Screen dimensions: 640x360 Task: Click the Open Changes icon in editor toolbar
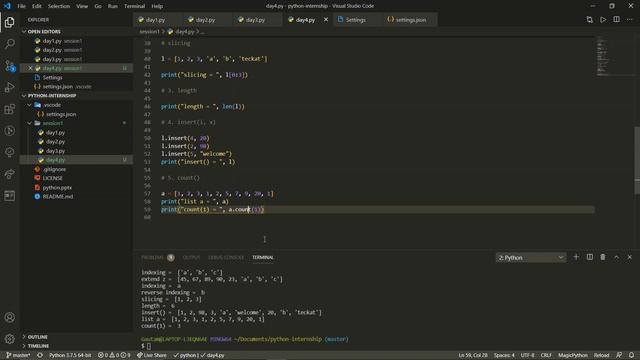(x=589, y=20)
